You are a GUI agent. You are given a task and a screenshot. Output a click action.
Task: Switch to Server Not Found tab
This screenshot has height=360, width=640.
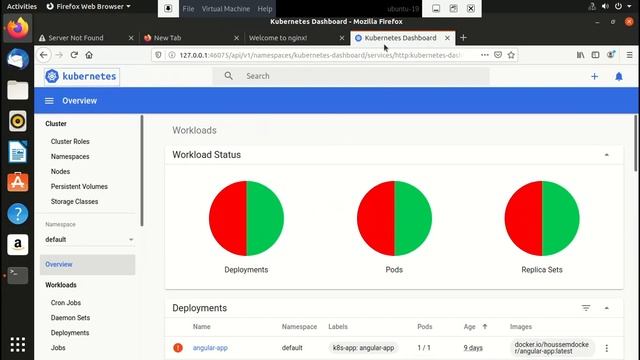pyautogui.click(x=86, y=38)
